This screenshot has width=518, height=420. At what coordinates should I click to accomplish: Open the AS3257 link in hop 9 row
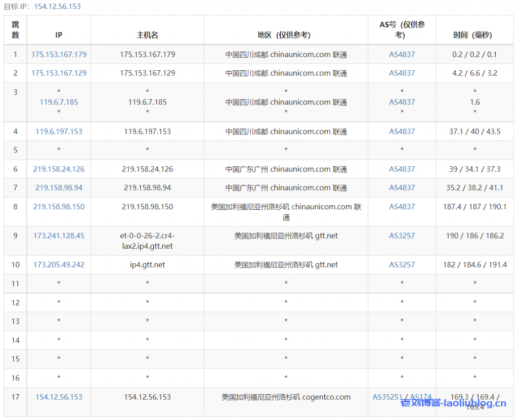pos(402,236)
